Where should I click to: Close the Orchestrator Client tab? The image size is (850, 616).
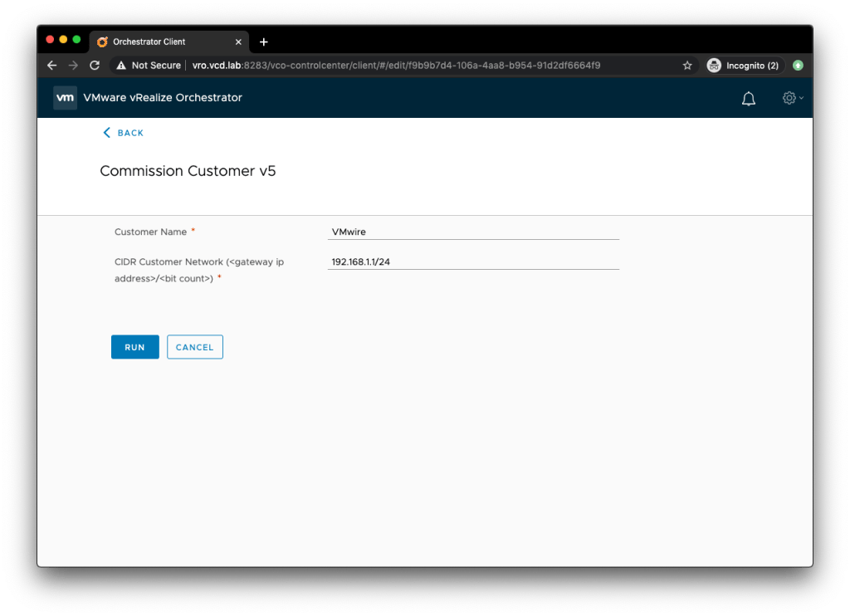click(238, 42)
